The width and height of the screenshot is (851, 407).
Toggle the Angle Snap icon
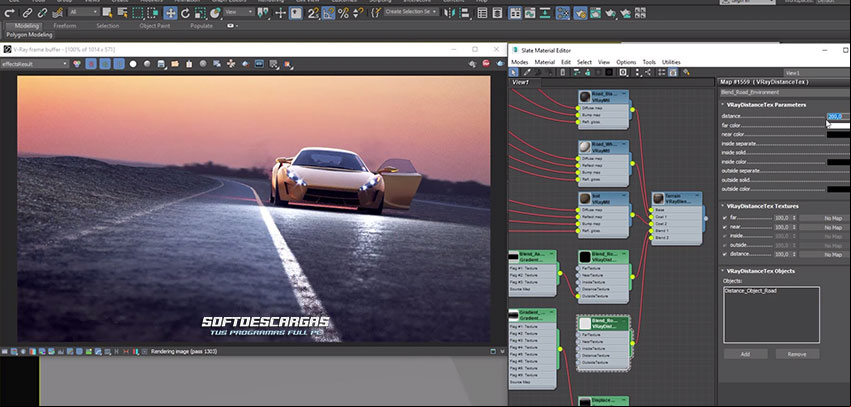coord(328,13)
